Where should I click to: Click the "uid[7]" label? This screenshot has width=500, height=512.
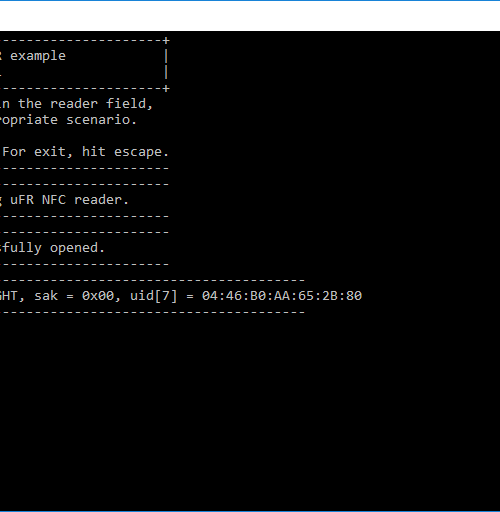pyautogui.click(x=153, y=296)
